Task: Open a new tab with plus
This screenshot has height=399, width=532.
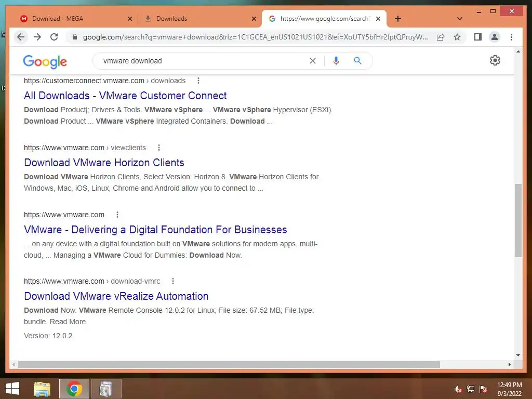Action: point(398,19)
